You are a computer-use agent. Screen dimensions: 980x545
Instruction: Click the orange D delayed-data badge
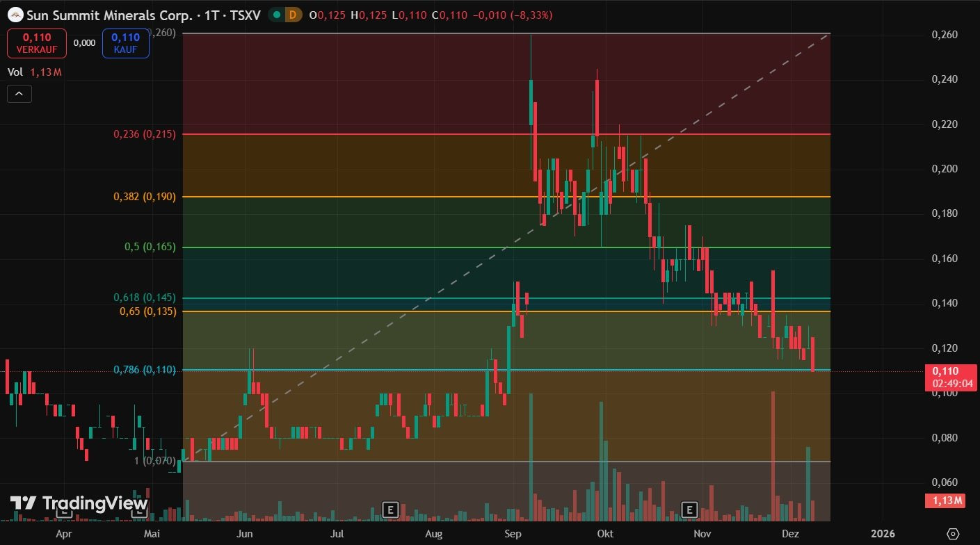pyautogui.click(x=293, y=15)
